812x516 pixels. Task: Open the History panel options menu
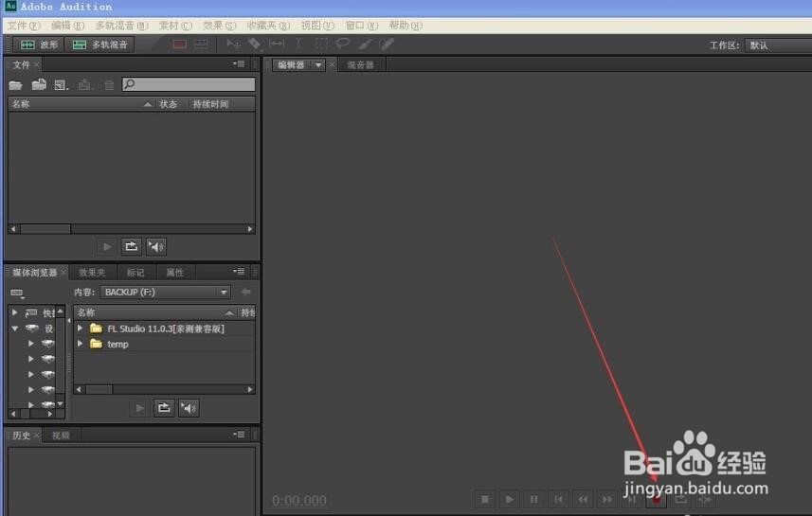point(239,435)
